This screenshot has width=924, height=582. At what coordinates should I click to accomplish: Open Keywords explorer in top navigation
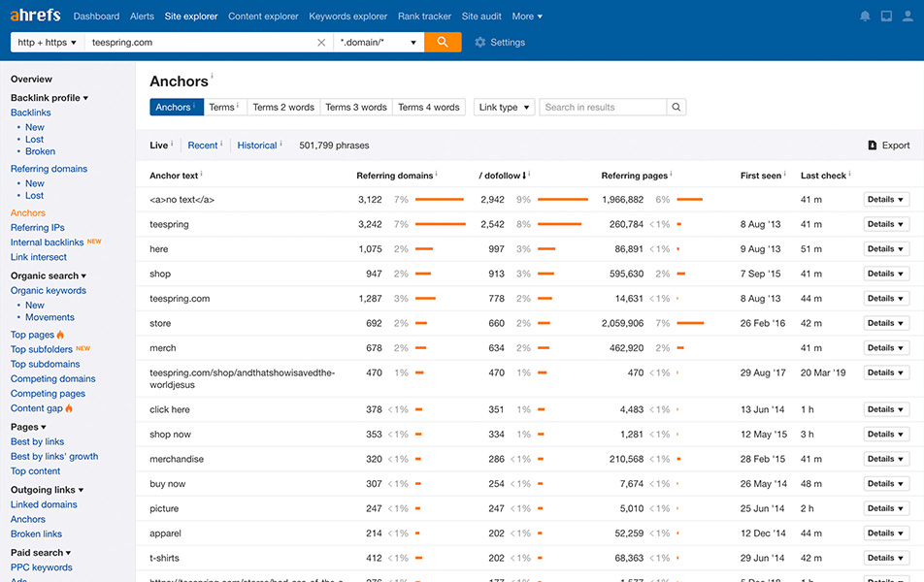click(x=347, y=16)
